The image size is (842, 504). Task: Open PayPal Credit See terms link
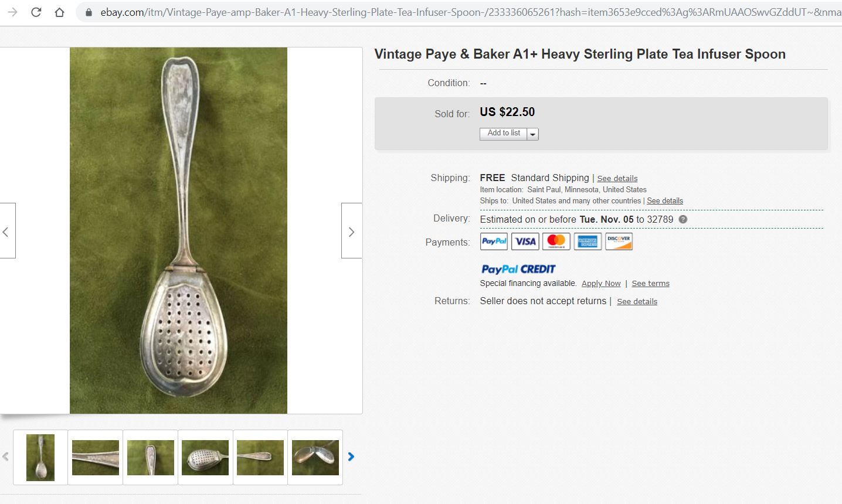[650, 284]
